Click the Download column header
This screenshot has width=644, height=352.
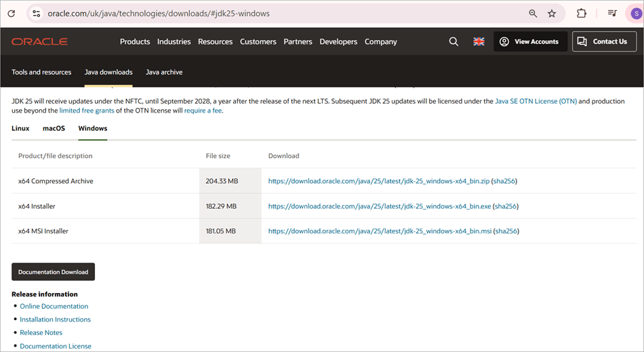[x=284, y=156]
